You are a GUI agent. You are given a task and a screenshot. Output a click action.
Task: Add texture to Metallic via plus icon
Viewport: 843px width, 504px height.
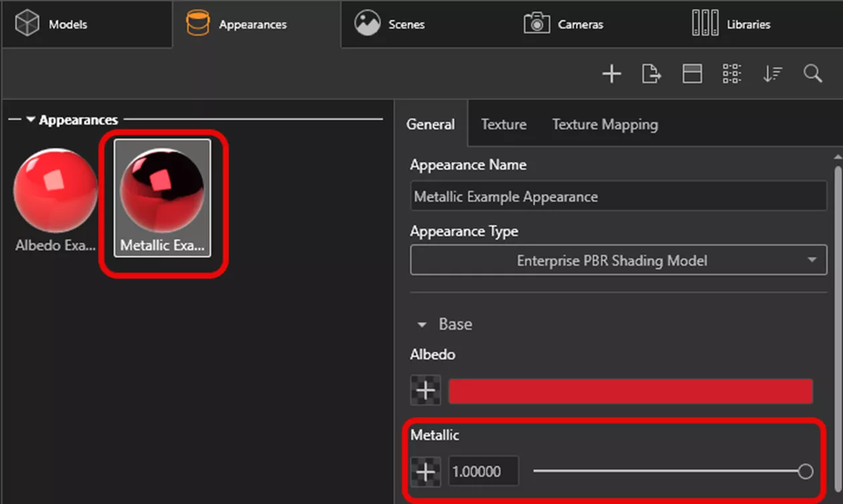pos(426,472)
